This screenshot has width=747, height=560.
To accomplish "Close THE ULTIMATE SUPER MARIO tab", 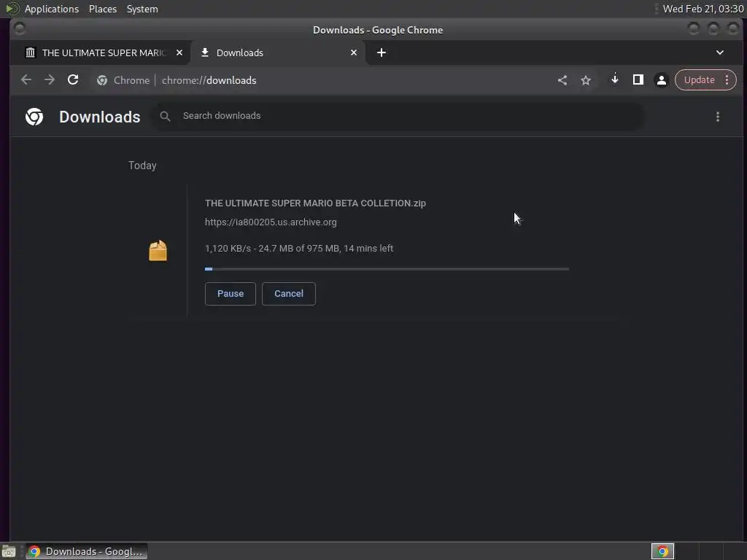I will [179, 52].
